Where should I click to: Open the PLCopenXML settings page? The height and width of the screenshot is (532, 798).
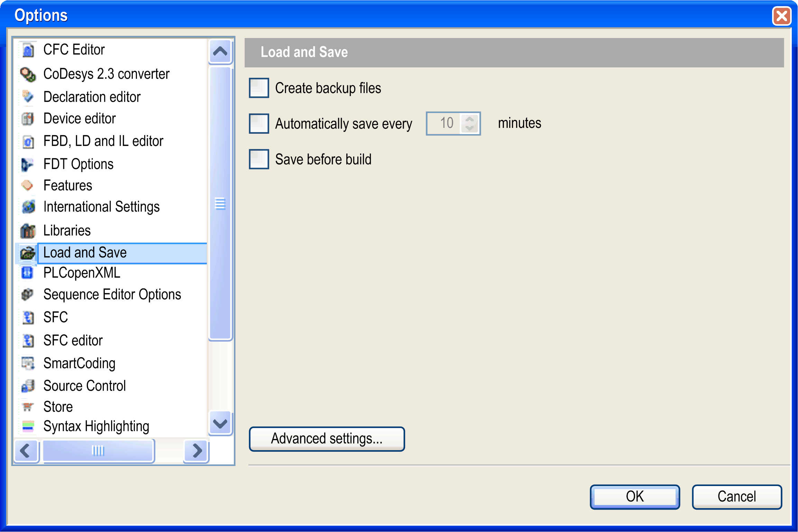point(82,273)
